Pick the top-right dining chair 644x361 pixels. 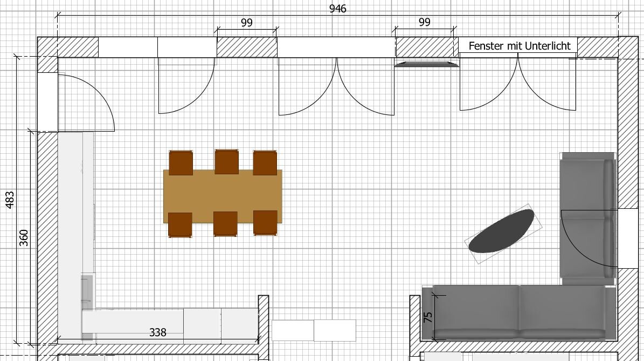click(265, 162)
